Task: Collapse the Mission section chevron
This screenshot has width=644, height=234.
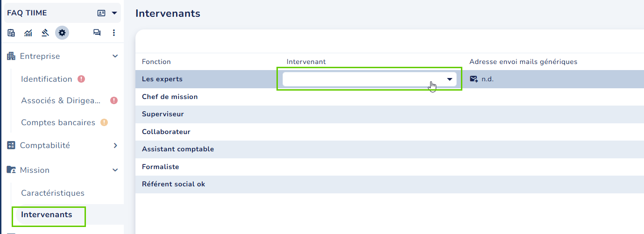Action: tap(115, 170)
